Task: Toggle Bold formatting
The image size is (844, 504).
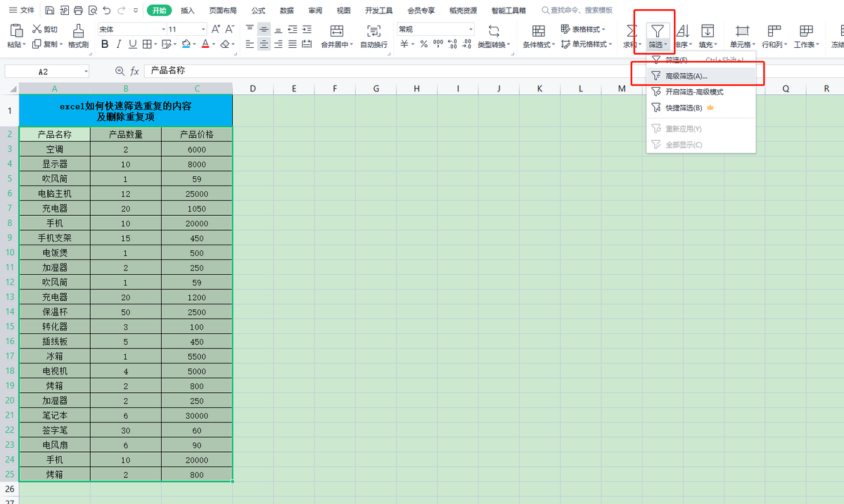Action: pyautogui.click(x=105, y=44)
